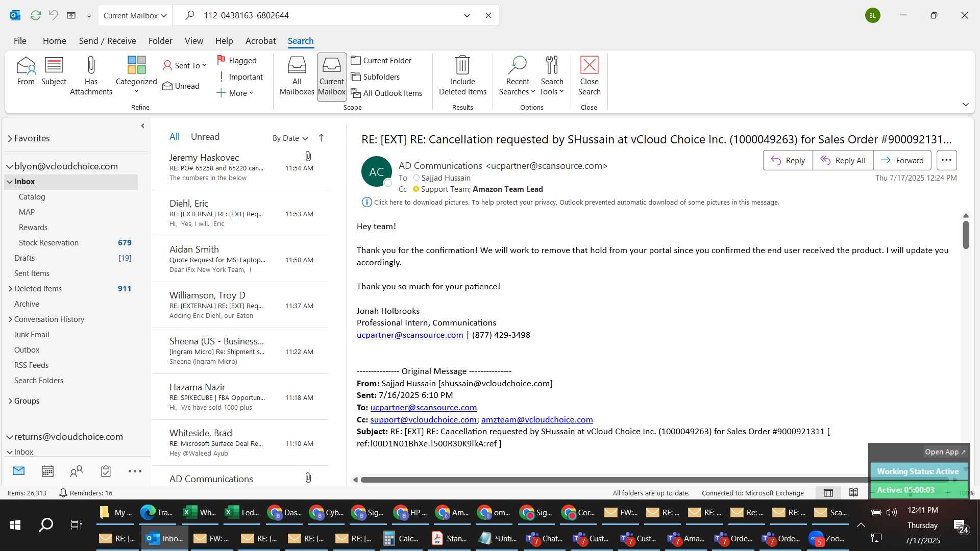The image size is (980, 551).
Task: Expand the search box options chevron
Action: pos(467,15)
